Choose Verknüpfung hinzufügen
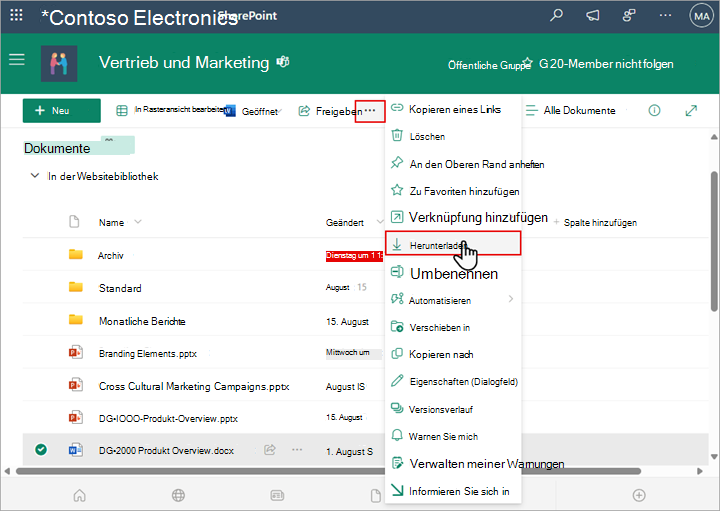 click(x=453, y=217)
